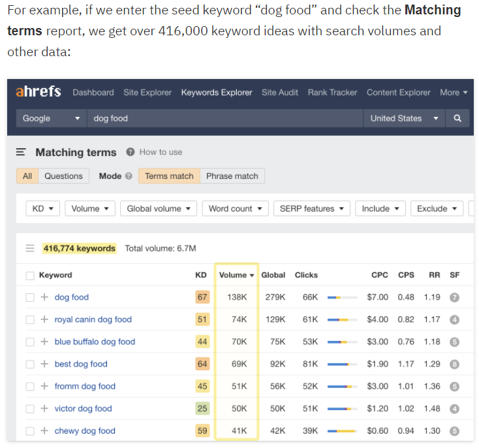The image size is (479, 448).
Task: Open Site Explorer in top navigation
Action: [147, 92]
